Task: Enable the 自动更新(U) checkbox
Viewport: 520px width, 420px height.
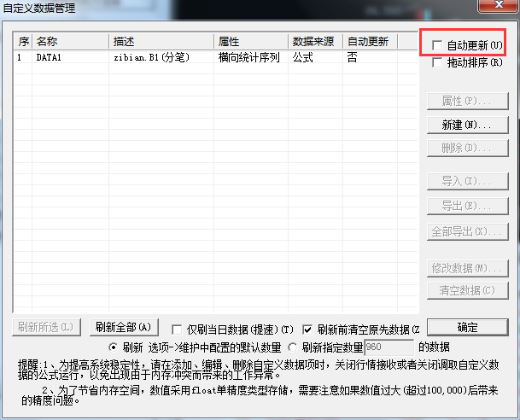Action: [437, 45]
